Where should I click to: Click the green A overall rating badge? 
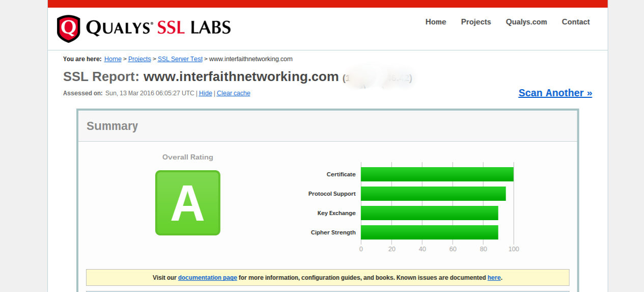click(x=188, y=203)
